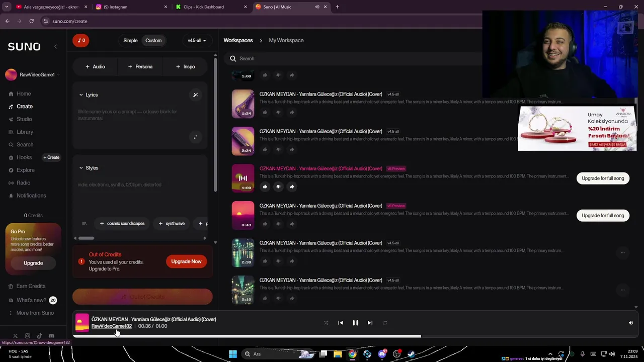The width and height of the screenshot is (644, 362).
Task: Add the cosmic soundscapes style tag
Action: (x=122, y=224)
